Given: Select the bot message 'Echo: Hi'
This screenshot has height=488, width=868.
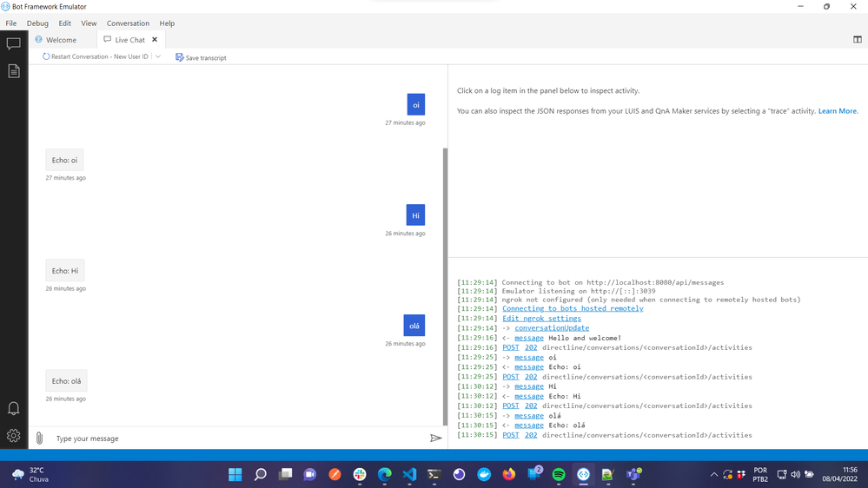Looking at the screenshot, I should [65, 271].
